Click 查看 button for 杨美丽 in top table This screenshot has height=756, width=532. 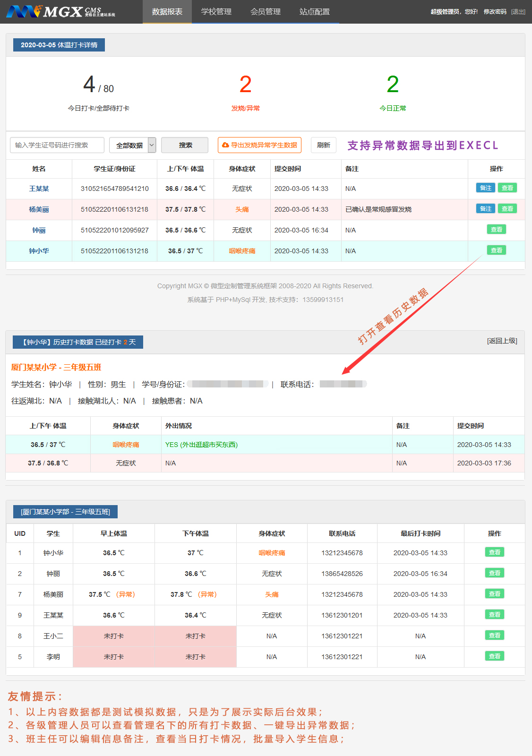(x=507, y=208)
